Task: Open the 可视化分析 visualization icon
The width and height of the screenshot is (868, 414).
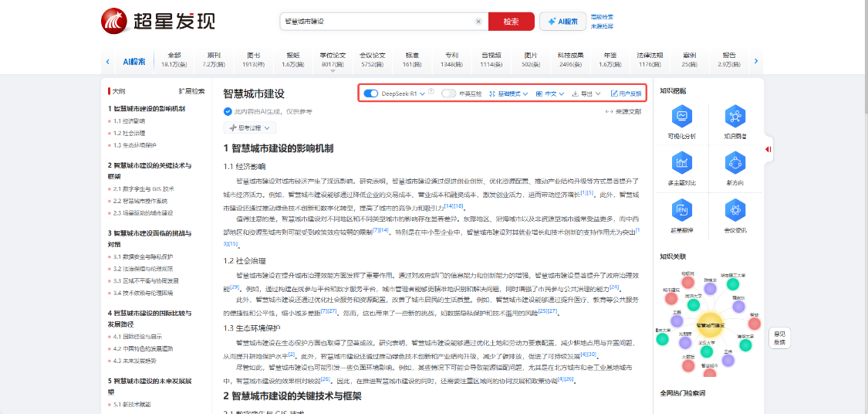Action: pyautogui.click(x=681, y=117)
